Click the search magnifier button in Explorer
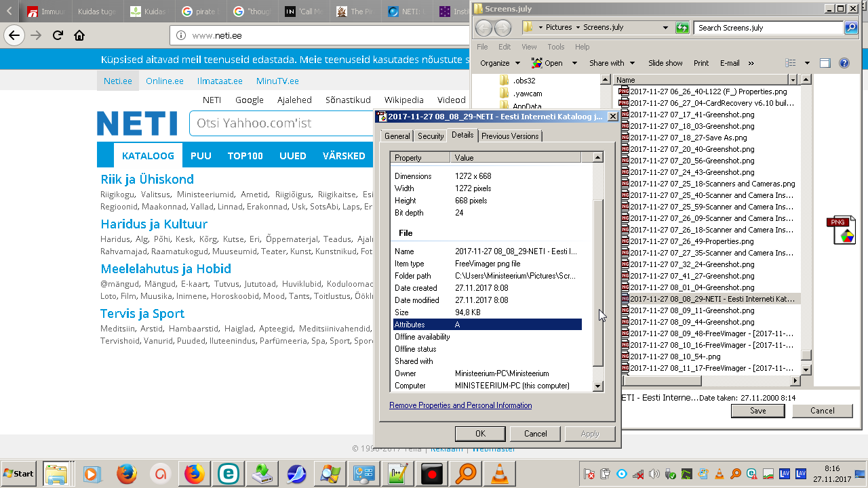 851,28
